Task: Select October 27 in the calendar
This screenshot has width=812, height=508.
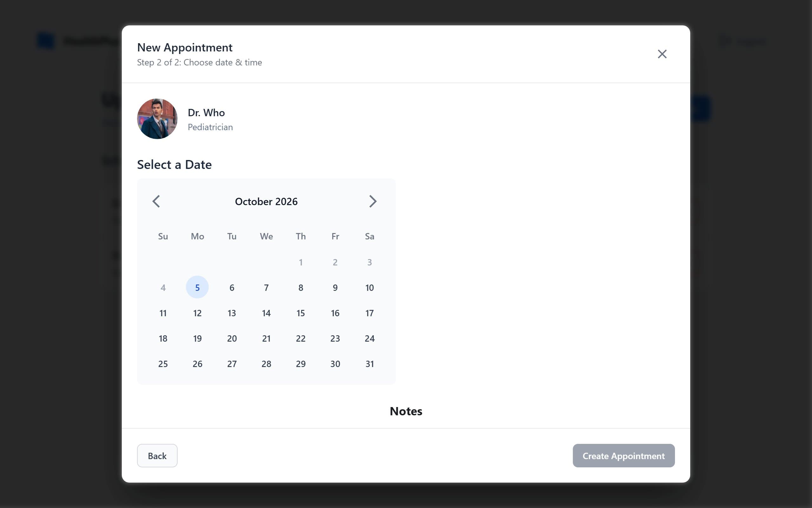Action: (x=232, y=364)
